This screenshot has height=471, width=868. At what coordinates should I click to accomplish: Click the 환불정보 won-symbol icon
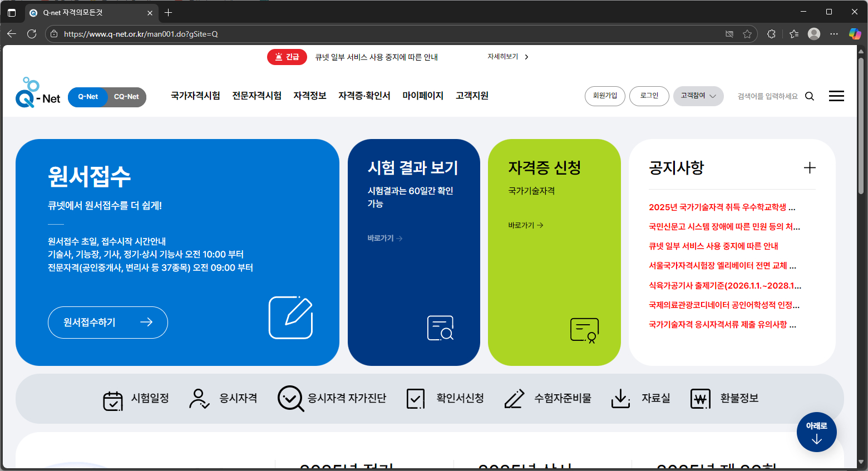point(701,398)
